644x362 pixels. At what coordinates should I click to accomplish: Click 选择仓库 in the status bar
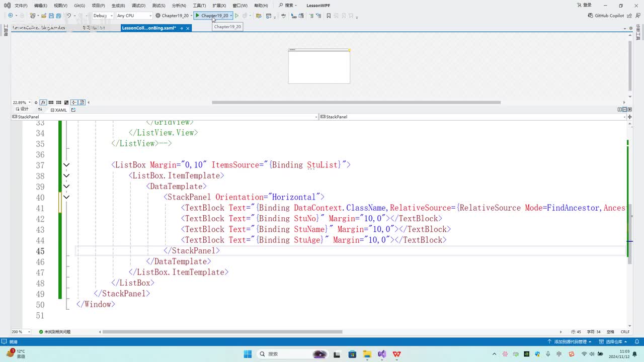click(613, 342)
